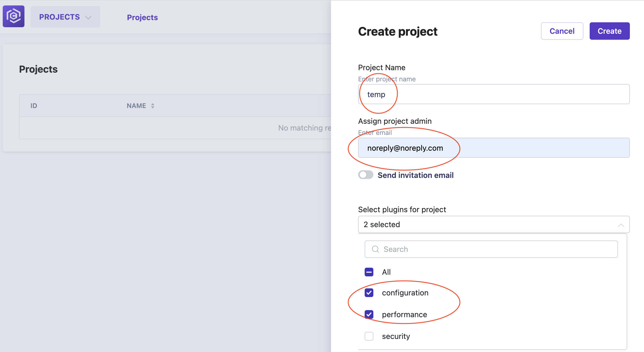Click the Project Name input field
Viewport: 644px width, 352px height.
click(x=494, y=94)
